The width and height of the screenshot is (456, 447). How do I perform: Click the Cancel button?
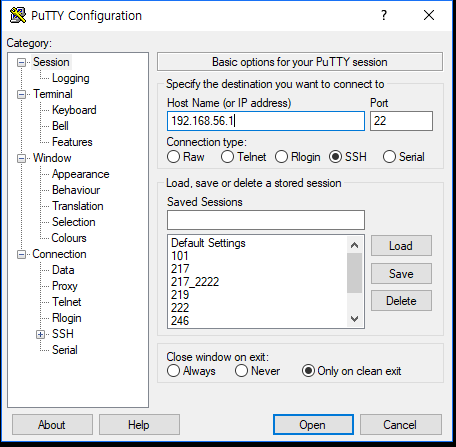(x=401, y=425)
